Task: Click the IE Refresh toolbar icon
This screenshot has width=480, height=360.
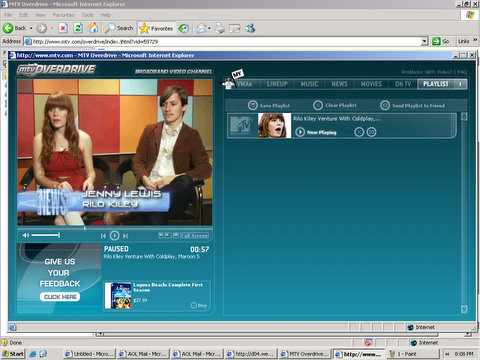Action: (78, 28)
